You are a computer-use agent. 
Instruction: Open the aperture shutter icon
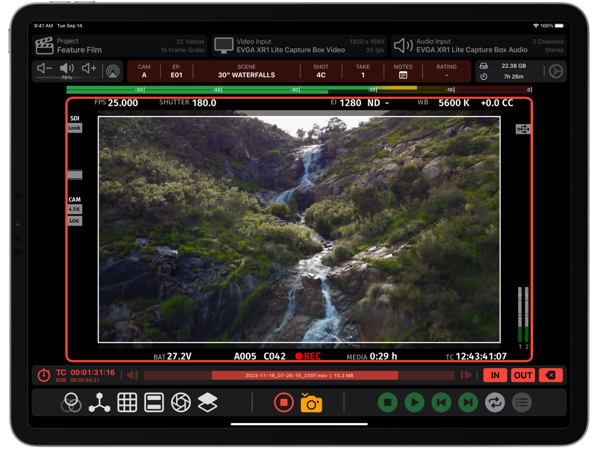point(180,402)
